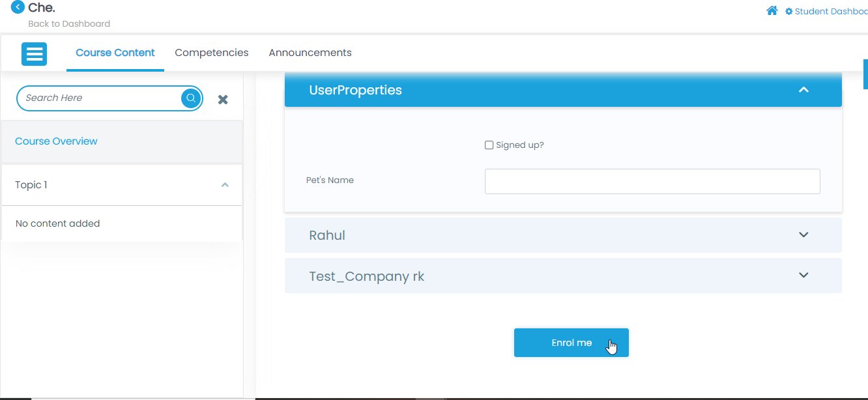Toggle the Signed up? checkbox
Screen dimensions: 868x400
[489, 145]
